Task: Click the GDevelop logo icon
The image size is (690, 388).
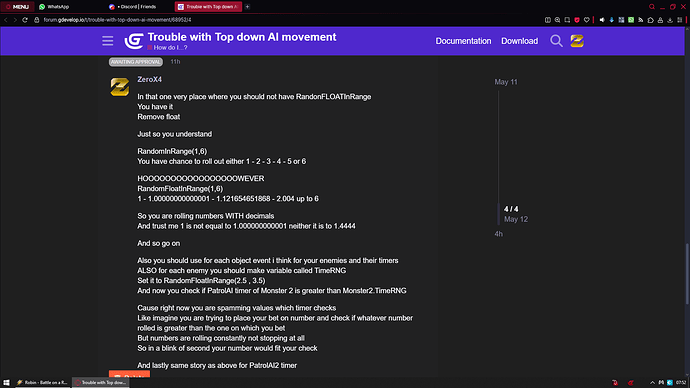Action: click(134, 41)
